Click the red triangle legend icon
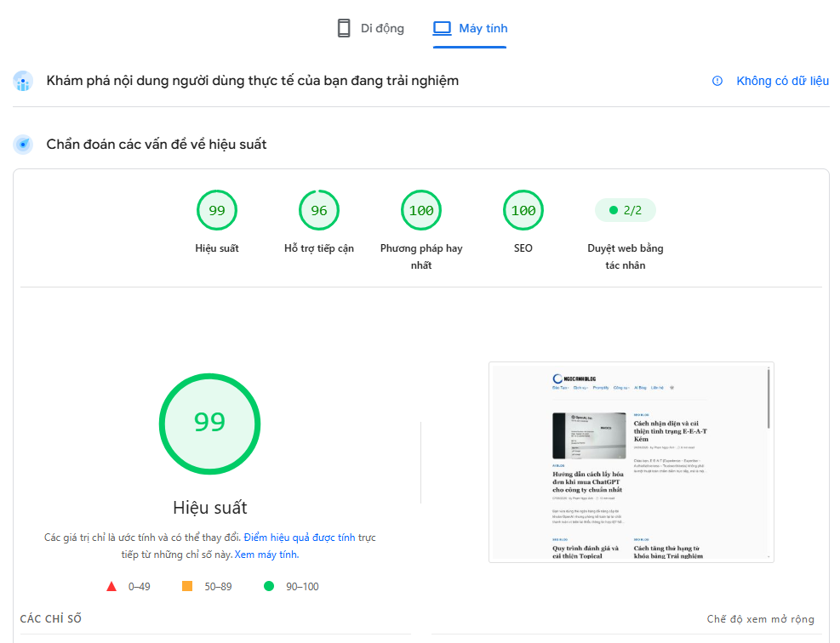Image resolution: width=840 pixels, height=643 pixels. 111,586
